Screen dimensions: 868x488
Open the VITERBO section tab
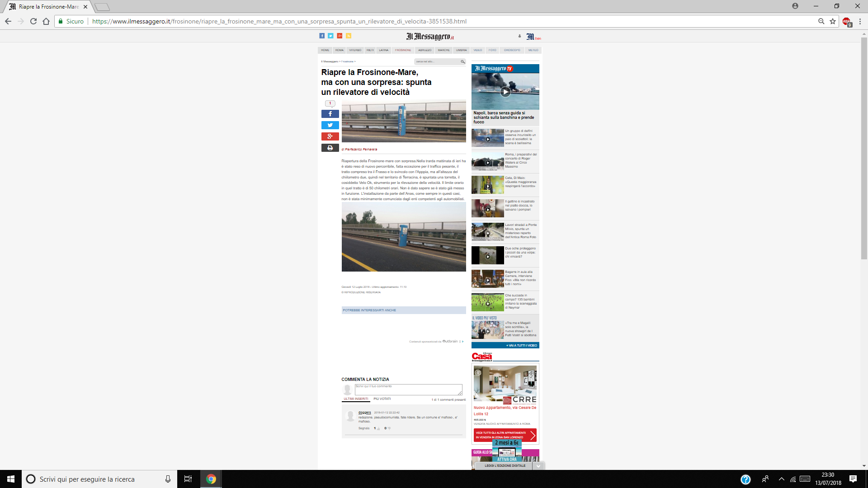(x=355, y=50)
